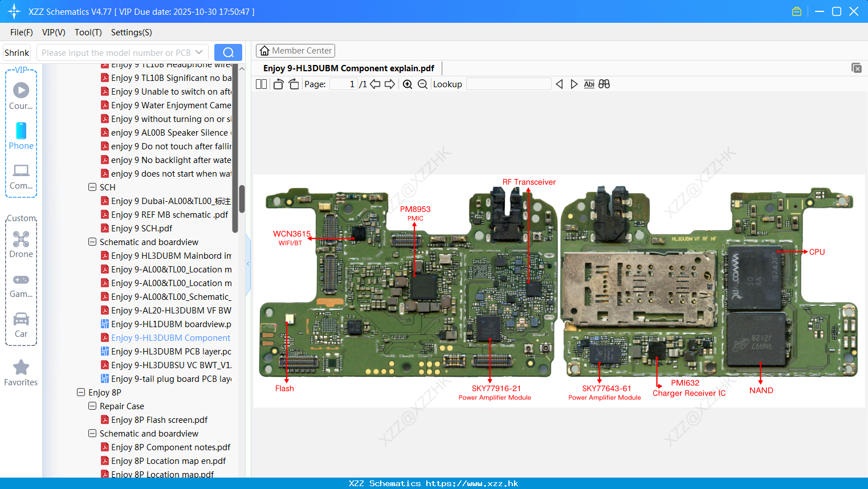Viewport: 868px width, 489px height.
Task: Open Enjoy 9 HL3DUBM Mainbord file
Action: [166, 255]
